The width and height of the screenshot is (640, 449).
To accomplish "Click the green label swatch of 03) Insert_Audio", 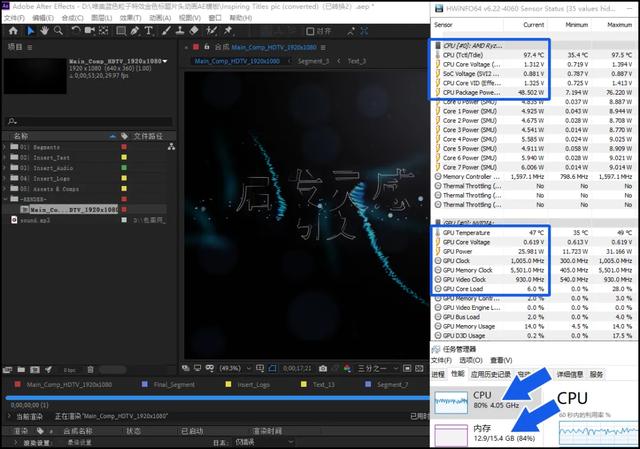I will [x=124, y=168].
